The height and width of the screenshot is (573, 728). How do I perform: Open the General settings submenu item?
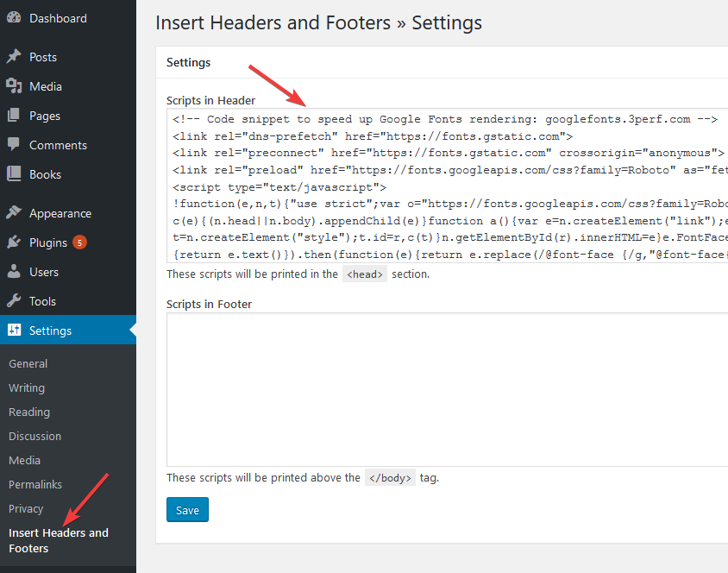(28, 363)
